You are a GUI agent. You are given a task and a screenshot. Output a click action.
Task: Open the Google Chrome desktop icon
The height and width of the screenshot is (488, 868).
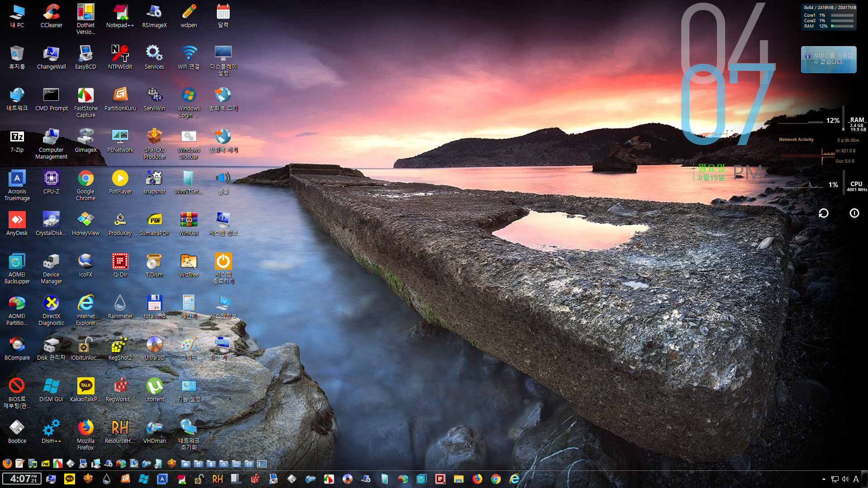point(85,186)
